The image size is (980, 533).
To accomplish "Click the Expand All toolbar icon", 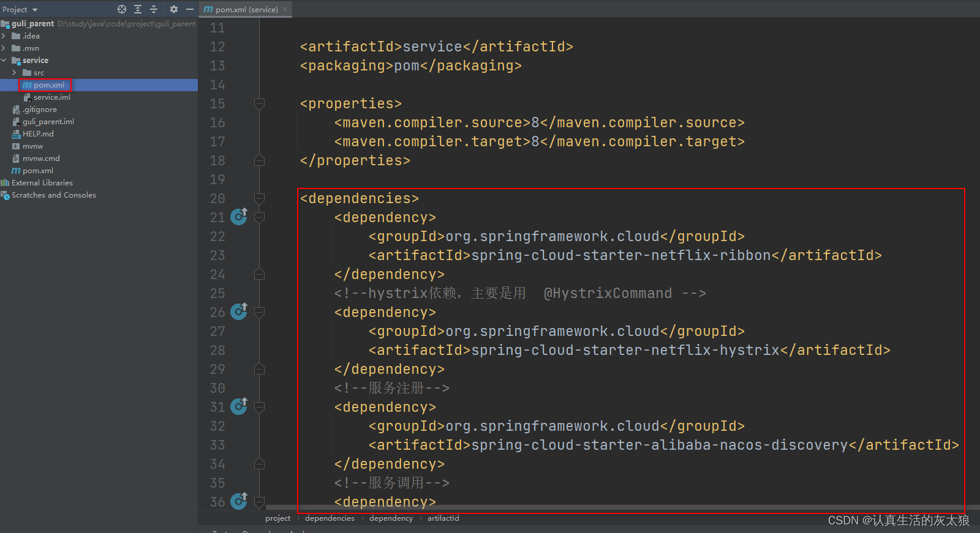I will pyautogui.click(x=138, y=9).
